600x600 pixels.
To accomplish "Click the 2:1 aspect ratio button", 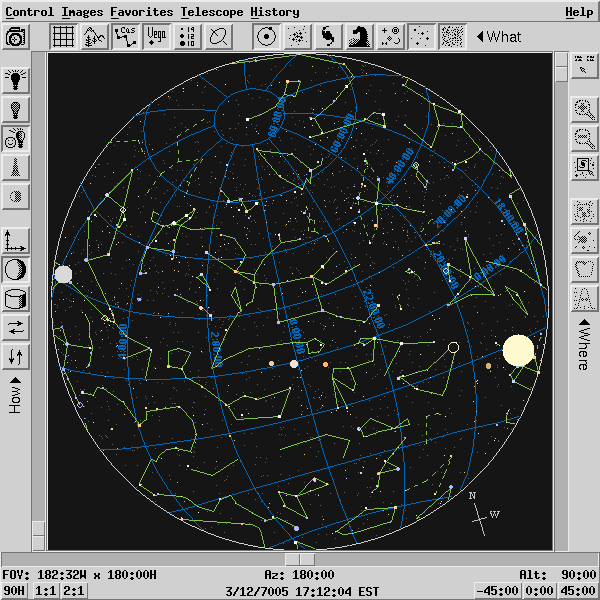I will 73,591.
